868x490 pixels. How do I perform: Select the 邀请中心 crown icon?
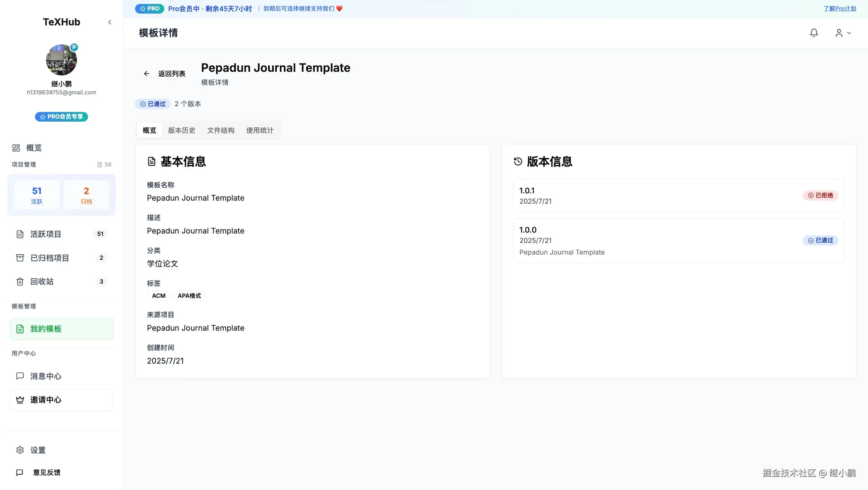pos(20,400)
